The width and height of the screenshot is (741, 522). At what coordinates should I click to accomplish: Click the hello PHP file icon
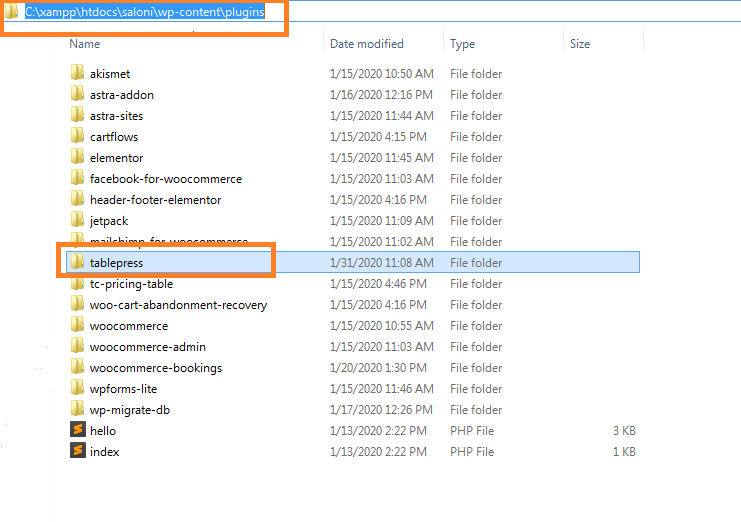78,430
